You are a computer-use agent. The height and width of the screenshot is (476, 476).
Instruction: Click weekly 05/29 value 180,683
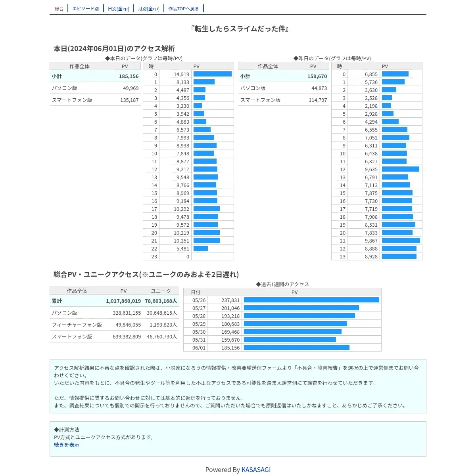(230, 324)
